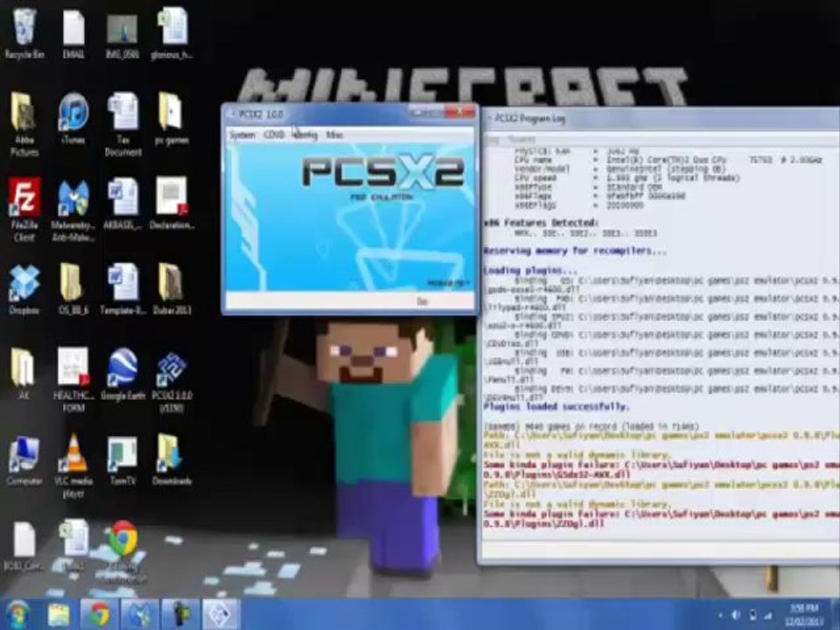Open the network status tray icon
This screenshot has height=630, width=840.
[x=768, y=615]
